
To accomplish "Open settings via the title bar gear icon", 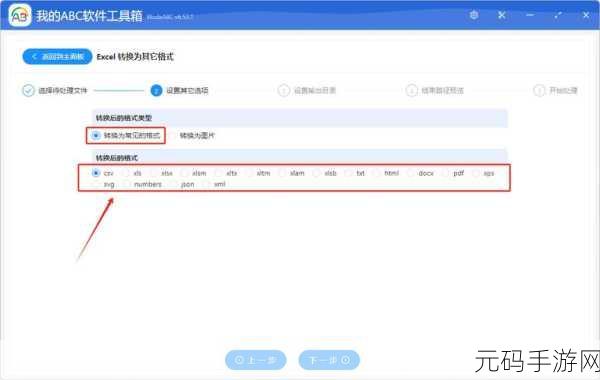I will point(474,15).
